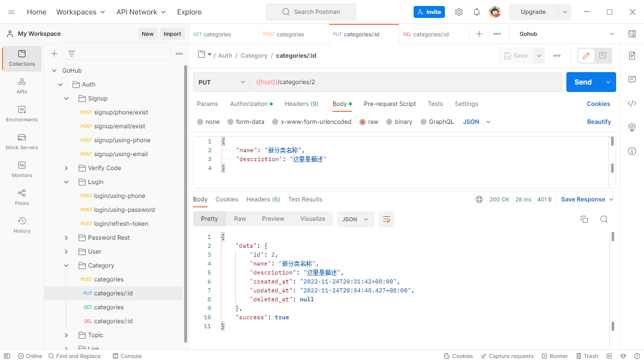Image resolution: width=644 pixels, height=362 pixels.
Task: Toggle response line wrap icon
Action: tap(387, 219)
